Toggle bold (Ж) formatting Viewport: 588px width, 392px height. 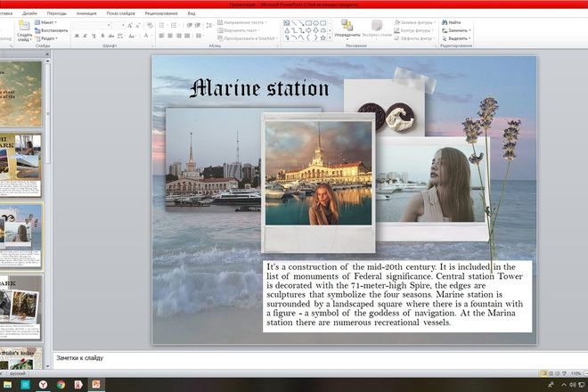pyautogui.click(x=77, y=36)
